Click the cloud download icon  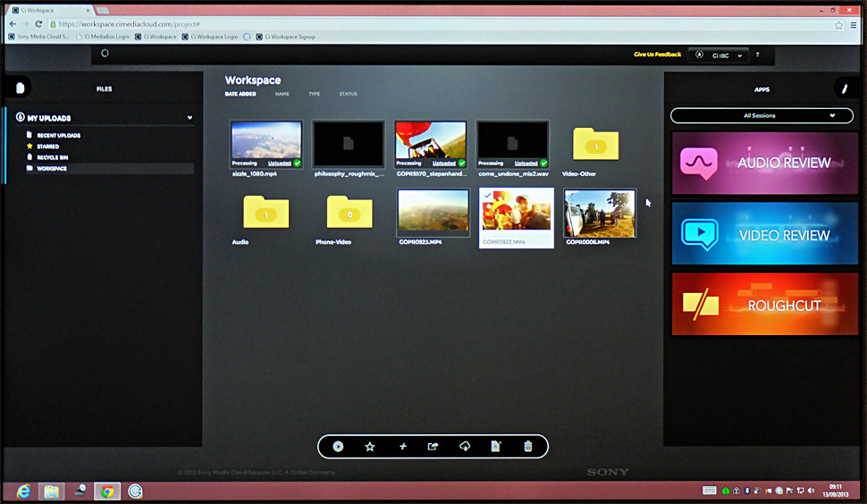pyautogui.click(x=465, y=447)
